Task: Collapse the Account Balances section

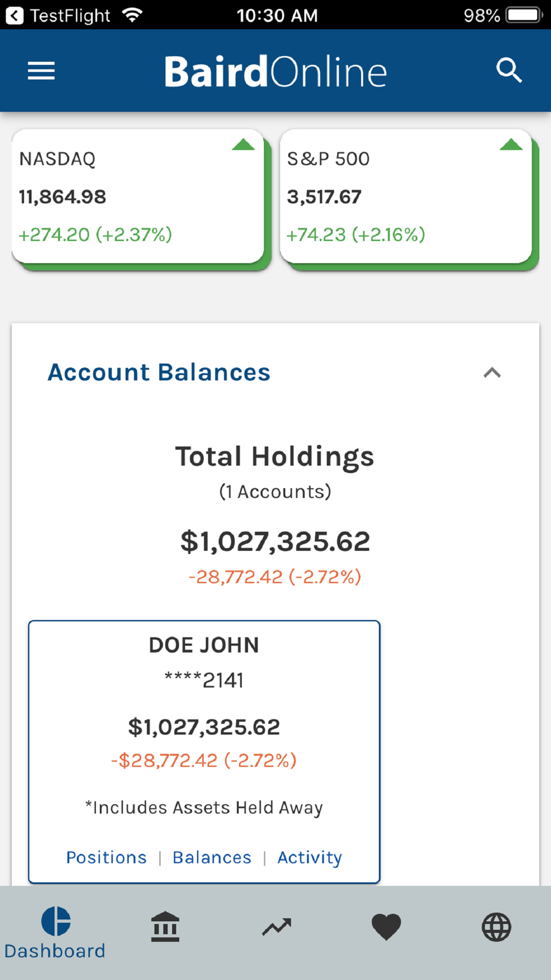Action: click(492, 373)
